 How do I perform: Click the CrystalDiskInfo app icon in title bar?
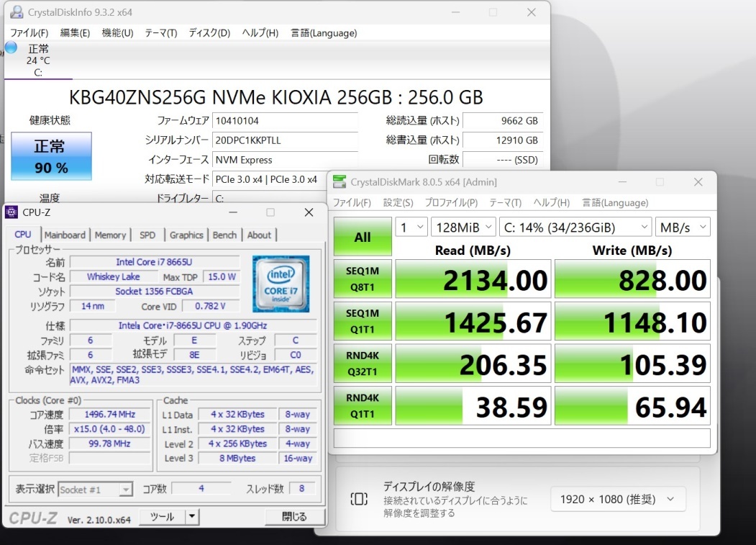point(17,12)
